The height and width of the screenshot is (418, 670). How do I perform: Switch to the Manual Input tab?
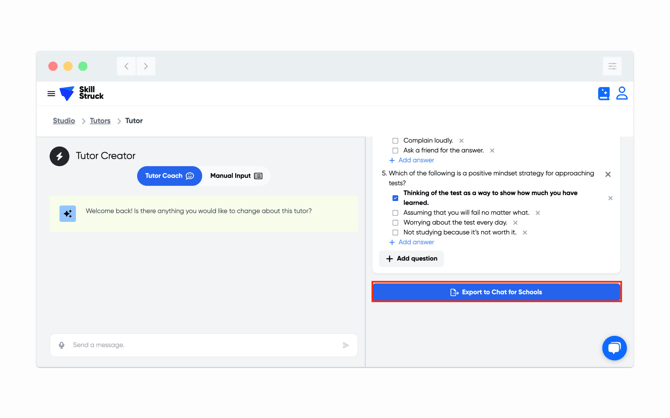coord(236,176)
